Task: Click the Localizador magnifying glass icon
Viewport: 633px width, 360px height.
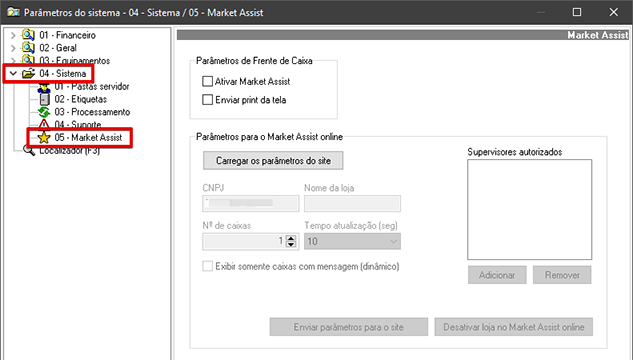Action: tap(29, 151)
